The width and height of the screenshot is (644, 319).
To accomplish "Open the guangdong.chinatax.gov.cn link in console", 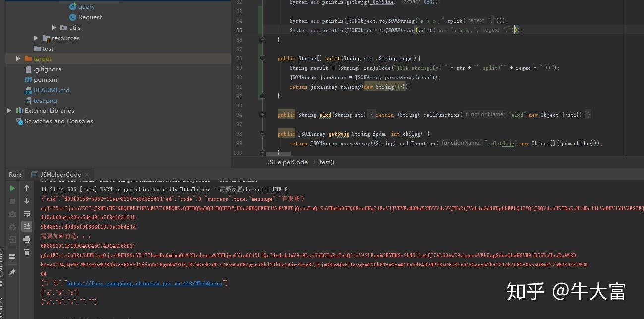I will point(145,283).
